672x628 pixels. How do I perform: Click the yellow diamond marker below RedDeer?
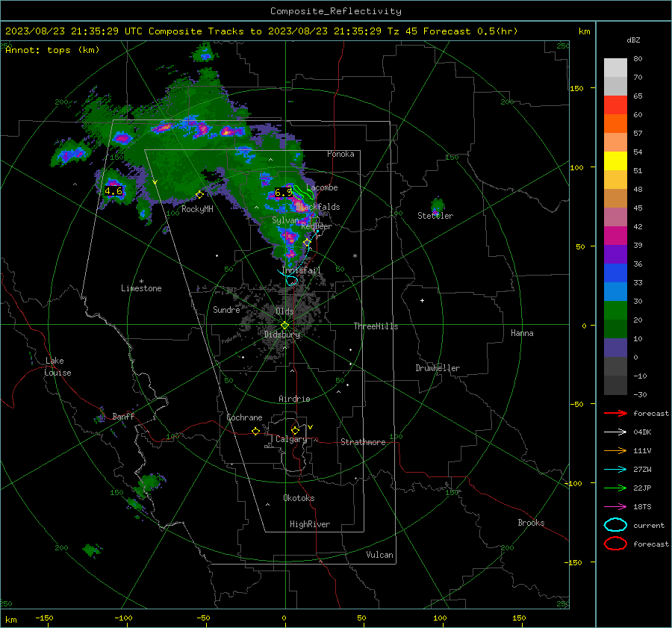[307, 243]
